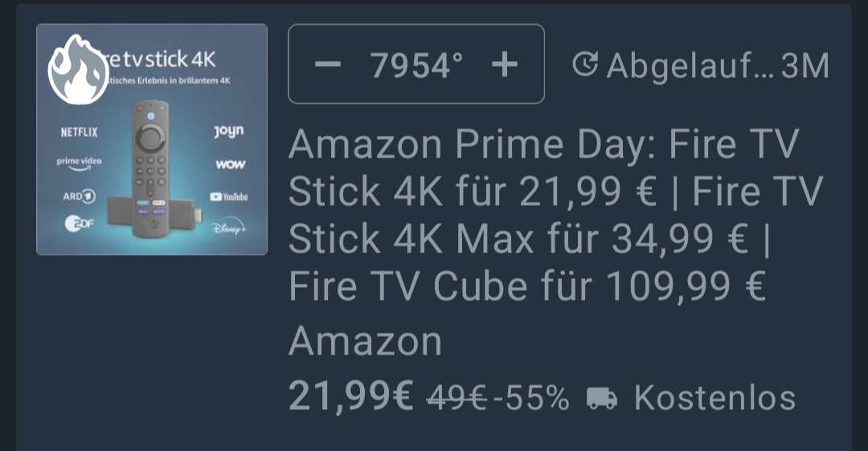This screenshot has height=451, width=868.
Task: Click the 7954° temperature score
Action: pyautogui.click(x=416, y=65)
